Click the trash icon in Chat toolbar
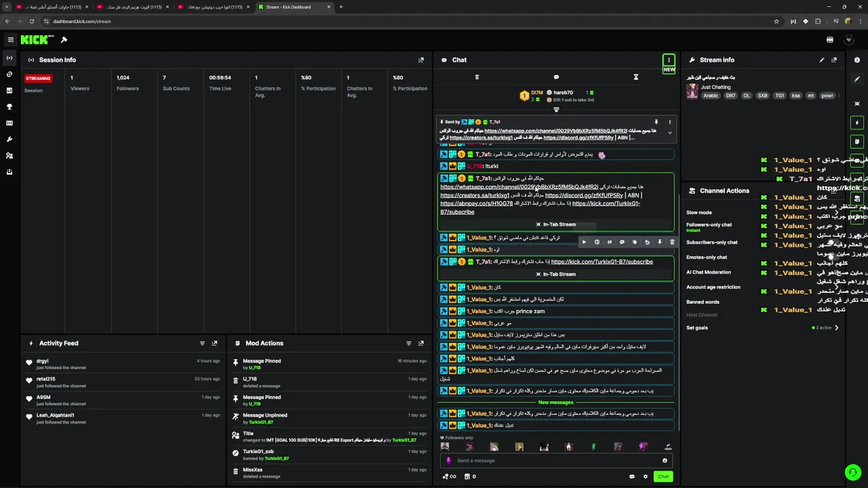The image size is (868, 488). tap(477, 77)
